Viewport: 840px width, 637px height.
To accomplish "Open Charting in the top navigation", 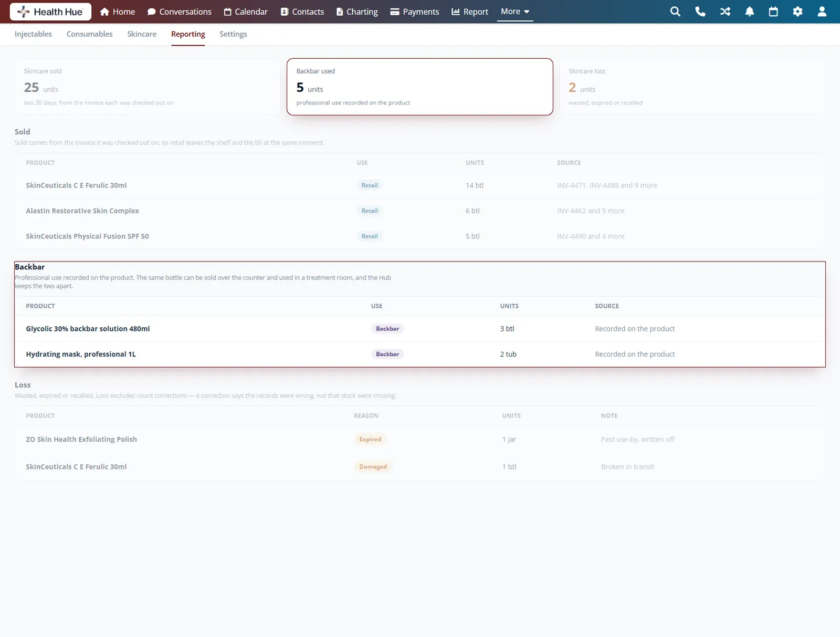I will 357,12.
